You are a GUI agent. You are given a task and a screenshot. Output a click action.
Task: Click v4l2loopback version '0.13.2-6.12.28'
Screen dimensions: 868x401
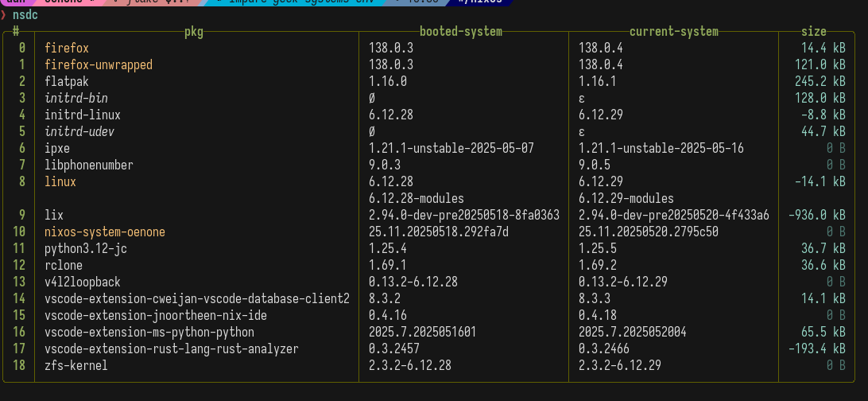point(413,282)
